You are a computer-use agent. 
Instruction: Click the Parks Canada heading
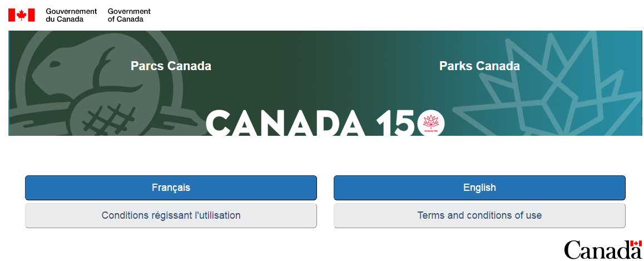479,66
